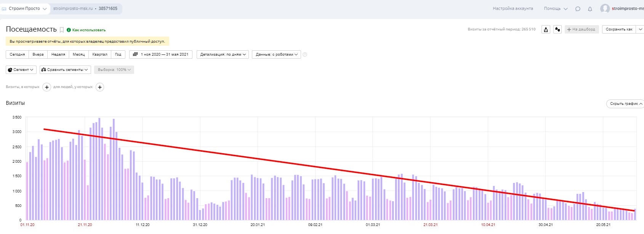The width and height of the screenshot is (644, 234).
Task: Click the На дашборд button
Action: point(582,29)
